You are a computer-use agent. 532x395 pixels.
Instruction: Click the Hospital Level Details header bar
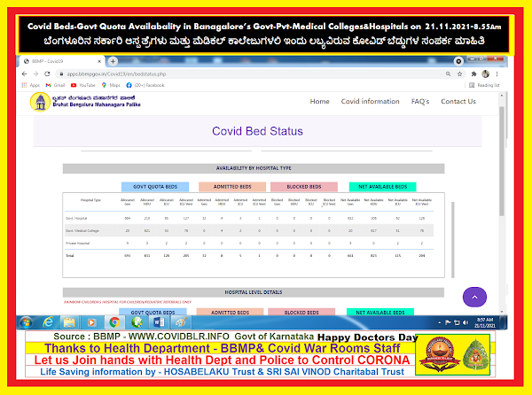[x=254, y=292]
